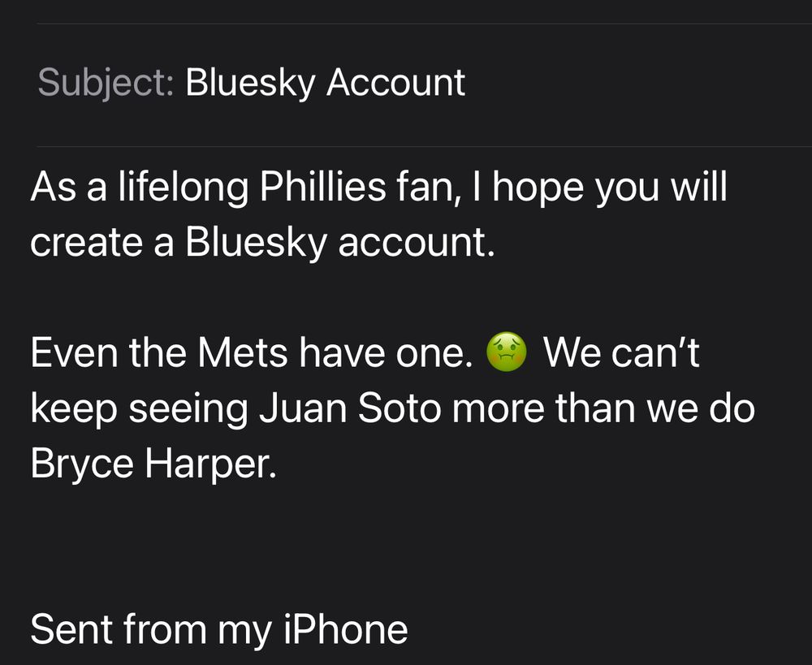The height and width of the screenshot is (665, 812).
Task: Click the word account. ending first paragraph
Action: (x=417, y=244)
